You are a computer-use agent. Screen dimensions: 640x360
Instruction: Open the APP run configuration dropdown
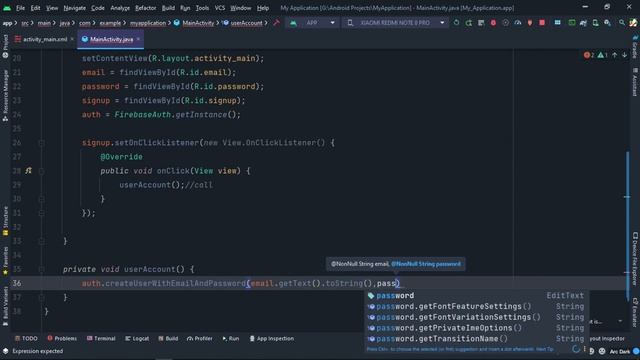pyautogui.click(x=313, y=23)
